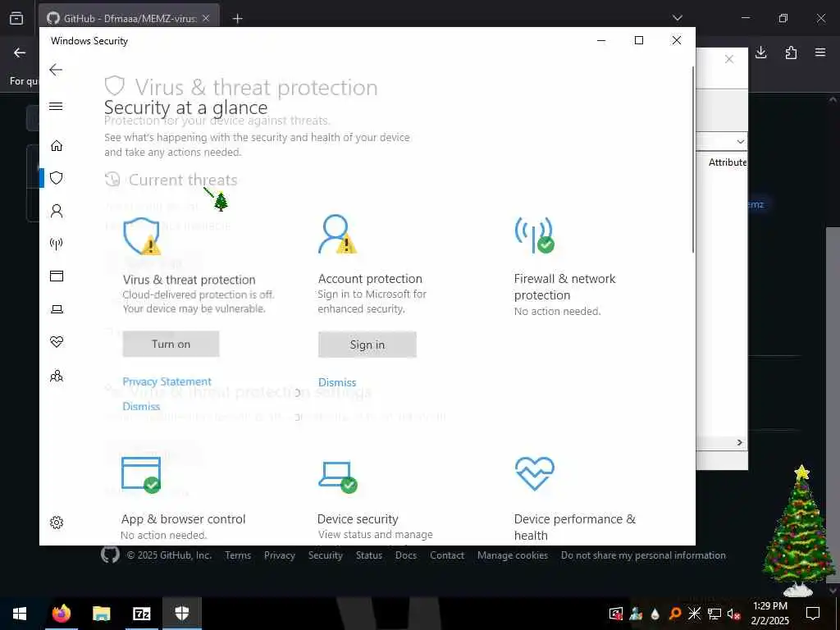Open Account protection from the sidebar person icon
Screen dimensions: 840x630
(57, 211)
